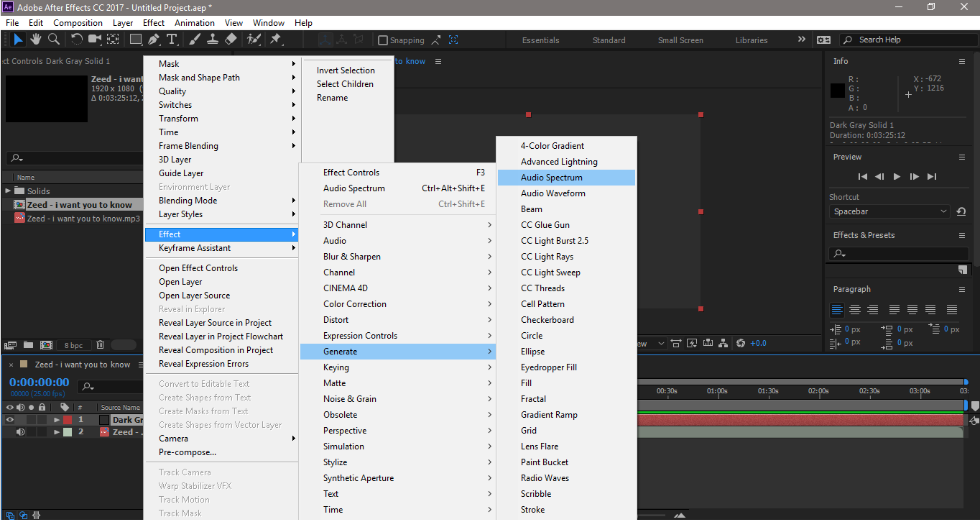Viewport: 980px width, 522px height.
Task: Align paragraph text to the right
Action: (x=873, y=310)
